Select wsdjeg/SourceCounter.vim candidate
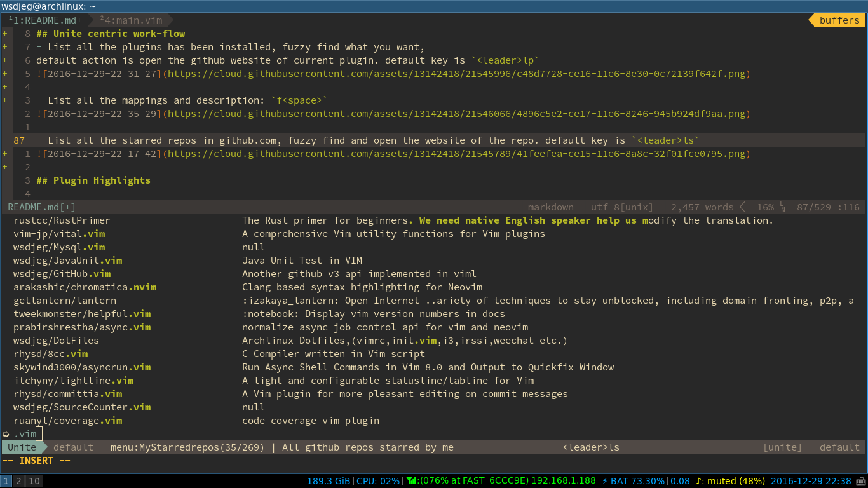 click(x=82, y=407)
